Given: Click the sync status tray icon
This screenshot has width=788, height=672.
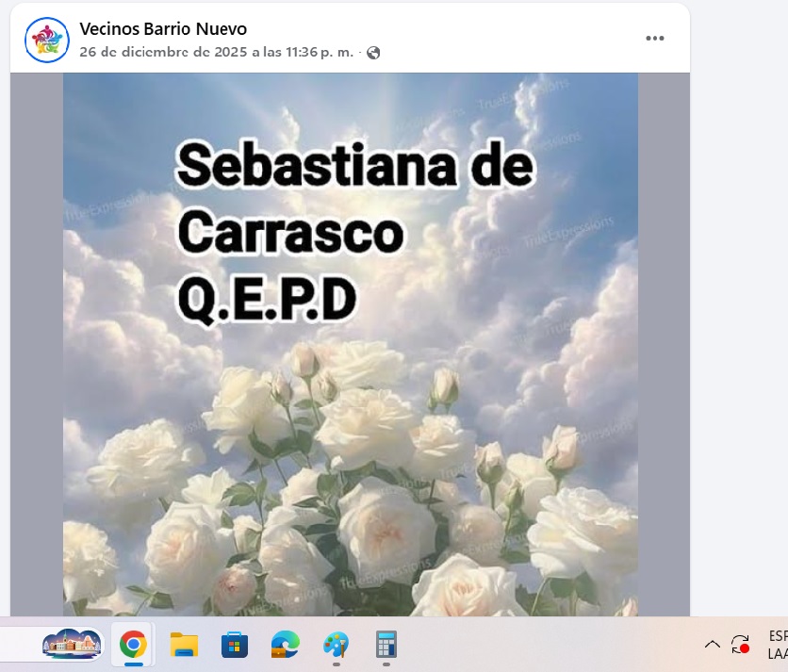Looking at the screenshot, I should (x=741, y=645).
